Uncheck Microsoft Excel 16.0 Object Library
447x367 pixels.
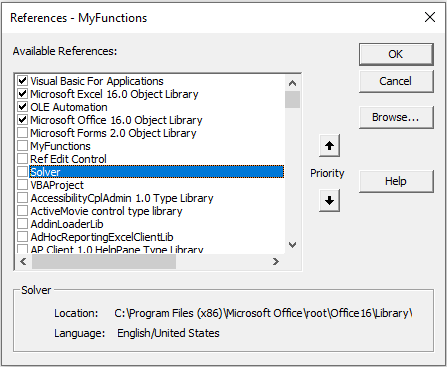tap(22, 94)
